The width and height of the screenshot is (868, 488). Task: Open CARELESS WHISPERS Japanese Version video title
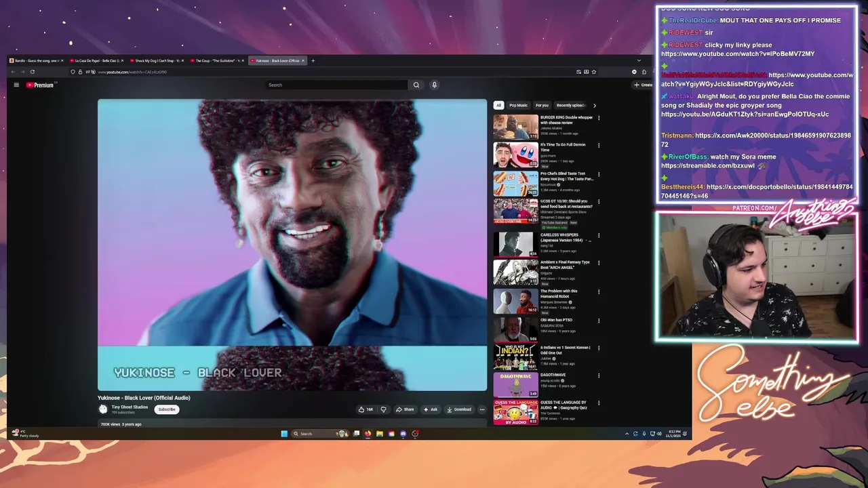[565, 237]
